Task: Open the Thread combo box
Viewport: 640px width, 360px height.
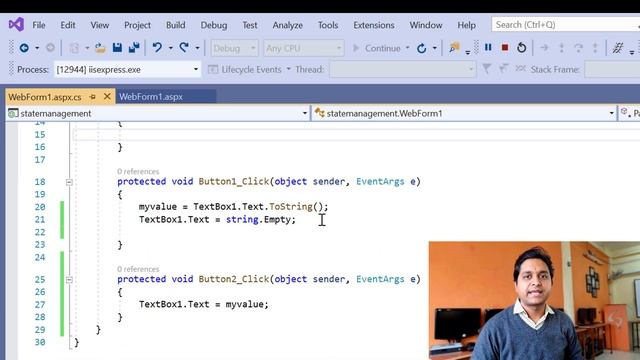Action: [x=402, y=69]
